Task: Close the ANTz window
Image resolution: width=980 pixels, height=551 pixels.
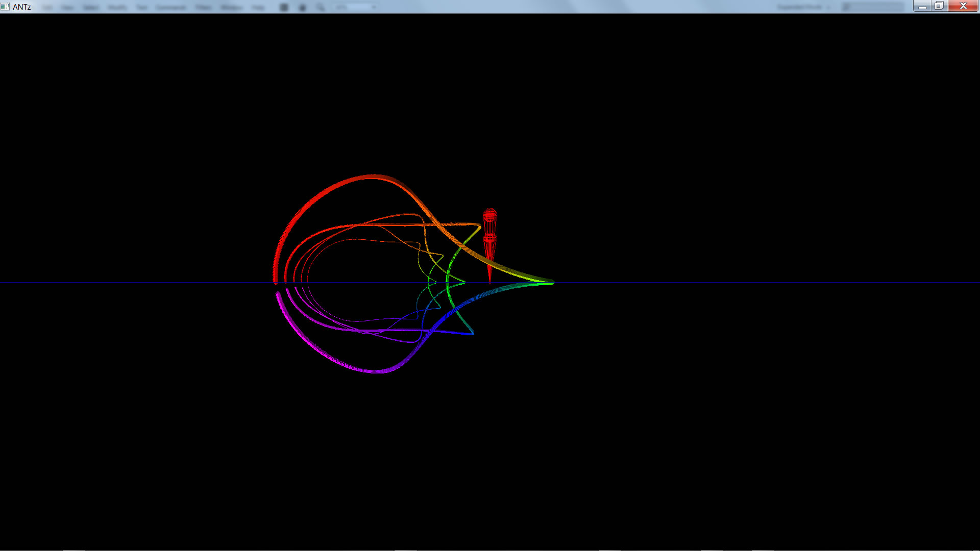Action: click(963, 6)
